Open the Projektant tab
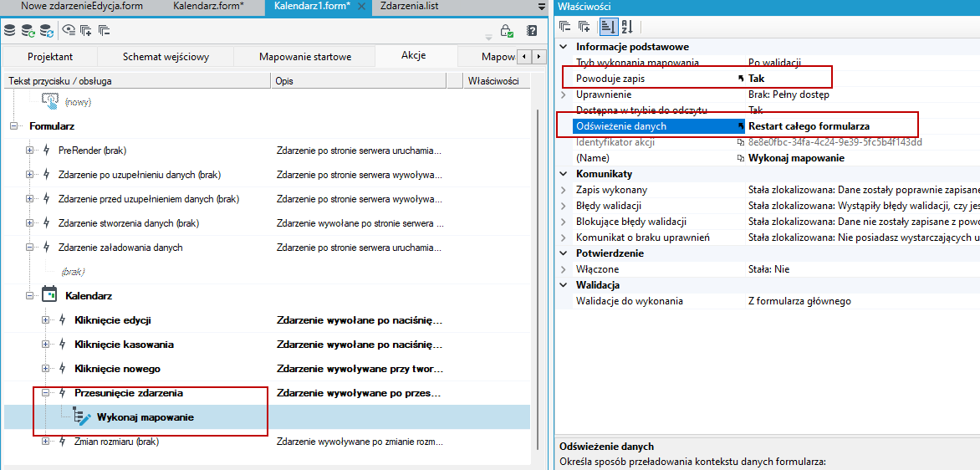Image resolution: width=980 pixels, height=470 pixels. coord(50,57)
